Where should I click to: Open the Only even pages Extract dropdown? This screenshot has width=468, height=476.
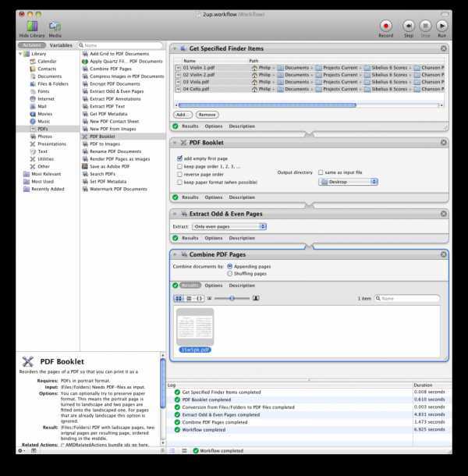229,226
